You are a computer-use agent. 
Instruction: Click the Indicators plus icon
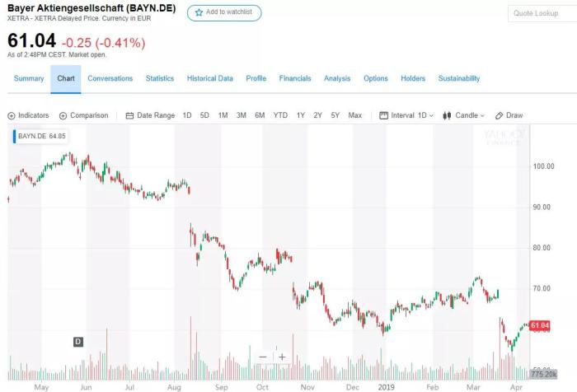[12, 116]
